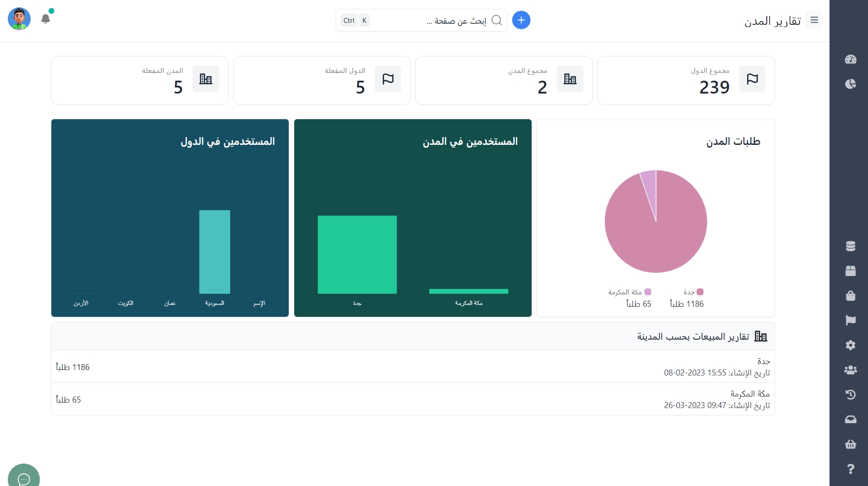The height and width of the screenshot is (486, 868).
Task: Click the blue plus add button
Action: click(x=521, y=20)
